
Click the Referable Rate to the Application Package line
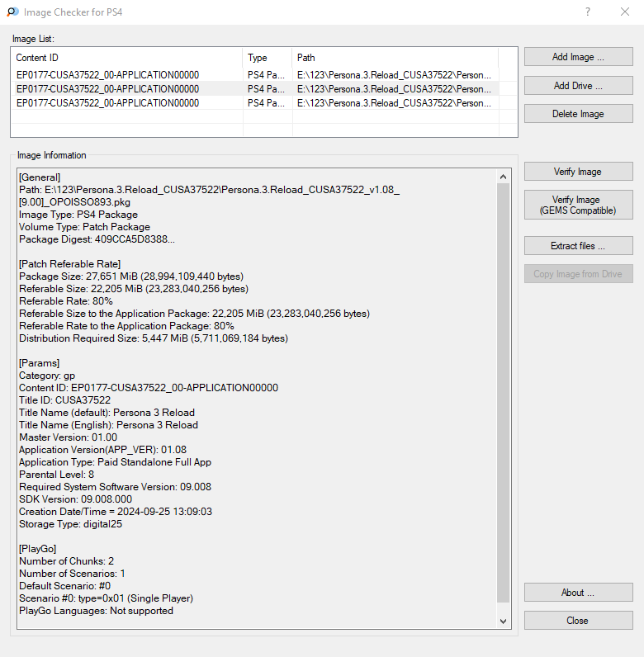click(x=126, y=326)
